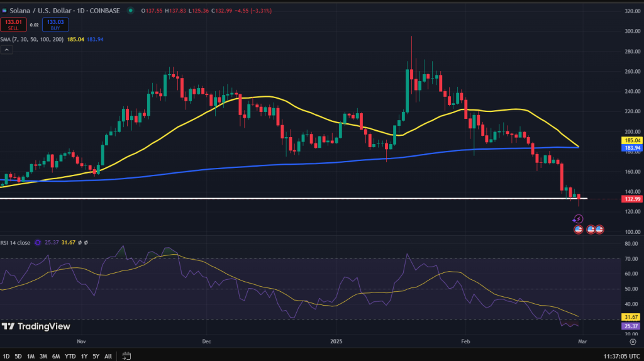Image resolution: width=644 pixels, height=361 pixels.
Task: Switch to the YTD time range
Action: [70, 356]
